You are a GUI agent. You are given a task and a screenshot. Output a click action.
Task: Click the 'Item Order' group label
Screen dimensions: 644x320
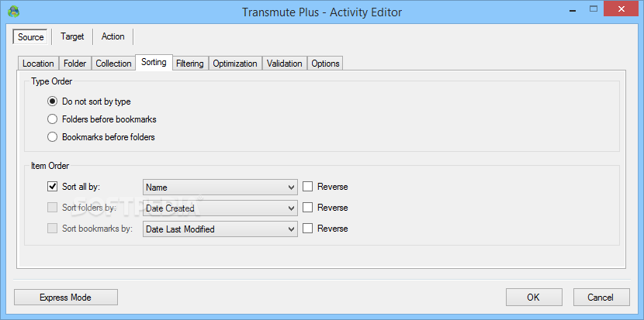click(50, 166)
